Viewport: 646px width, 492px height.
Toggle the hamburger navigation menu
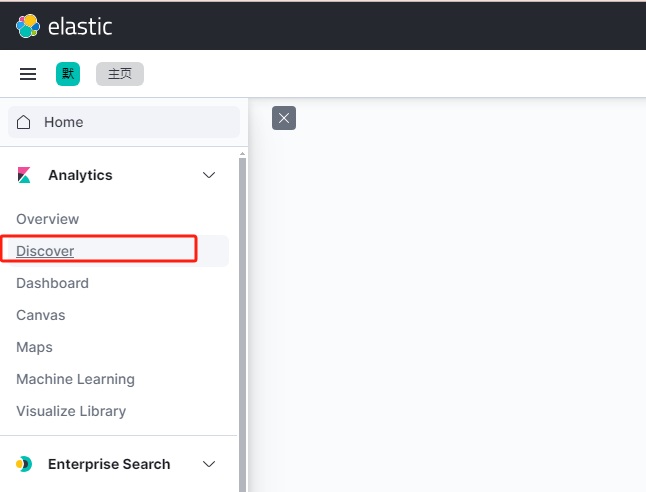pos(28,74)
